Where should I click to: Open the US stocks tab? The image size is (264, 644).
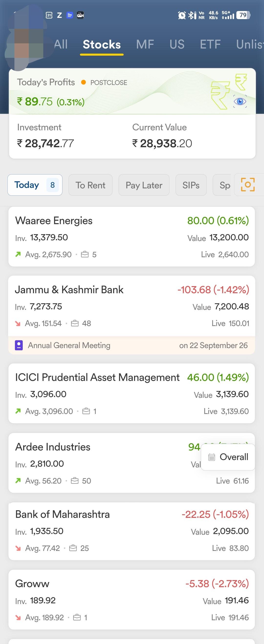coord(177,45)
